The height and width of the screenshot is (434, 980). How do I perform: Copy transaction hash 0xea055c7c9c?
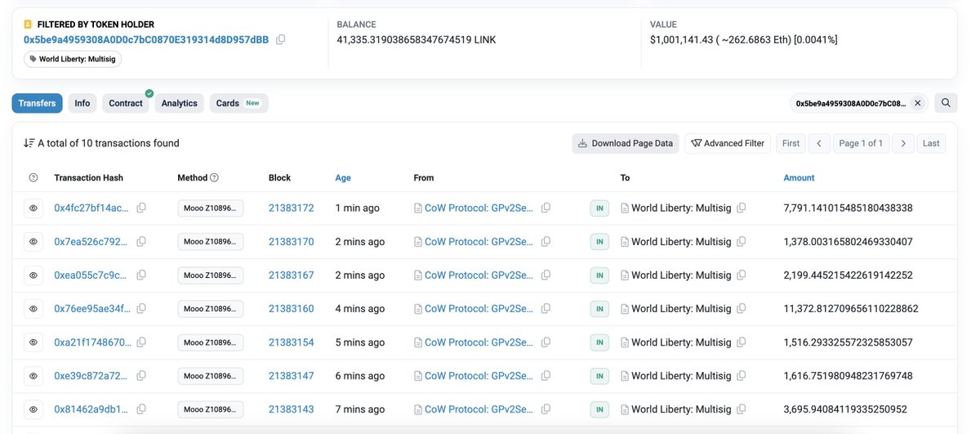pyautogui.click(x=141, y=275)
